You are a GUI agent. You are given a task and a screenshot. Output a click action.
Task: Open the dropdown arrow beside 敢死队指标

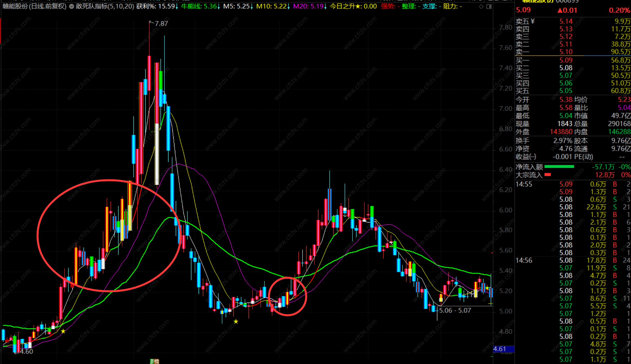(x=71, y=6)
